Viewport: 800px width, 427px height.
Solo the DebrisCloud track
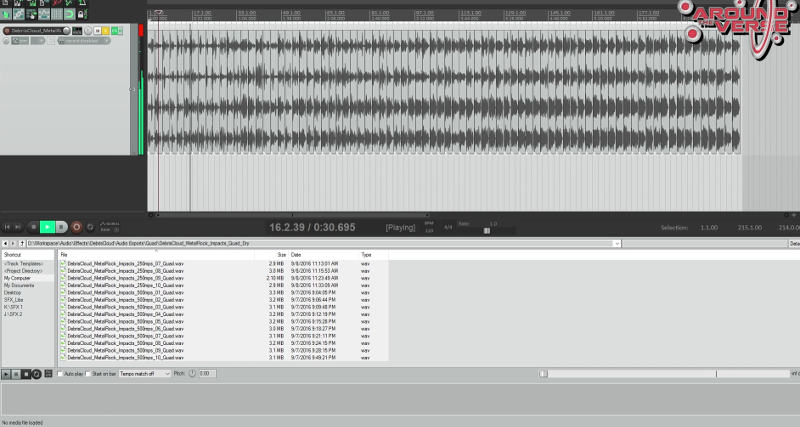click(x=106, y=31)
